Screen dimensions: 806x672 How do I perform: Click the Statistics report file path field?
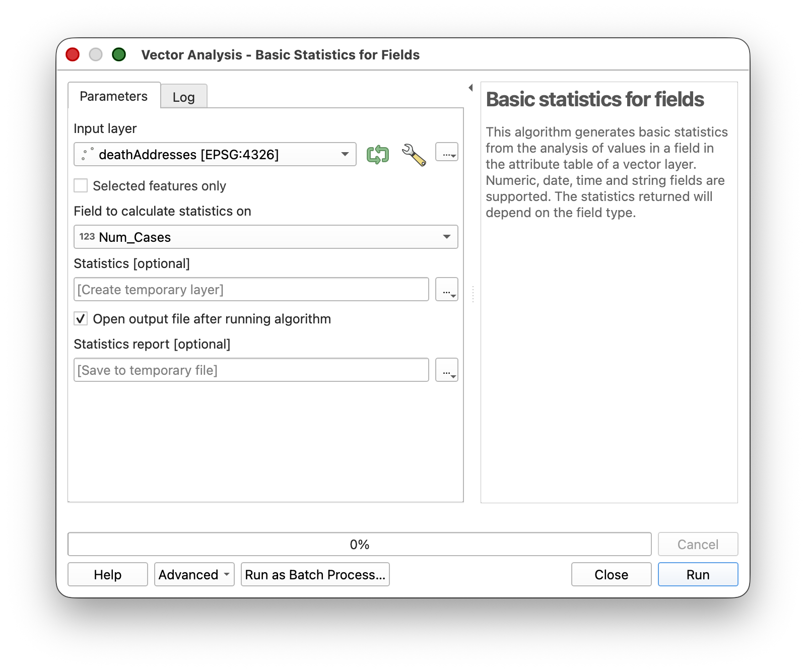pyautogui.click(x=251, y=370)
